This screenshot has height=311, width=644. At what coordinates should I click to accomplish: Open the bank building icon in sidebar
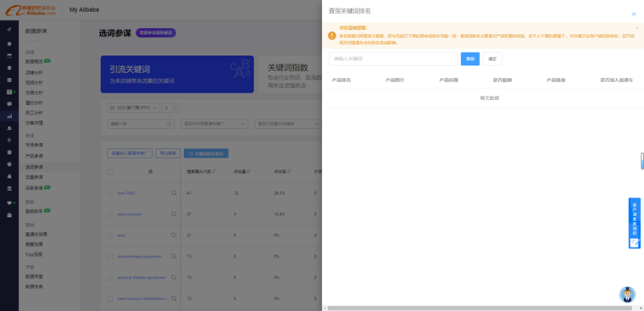coord(9,188)
